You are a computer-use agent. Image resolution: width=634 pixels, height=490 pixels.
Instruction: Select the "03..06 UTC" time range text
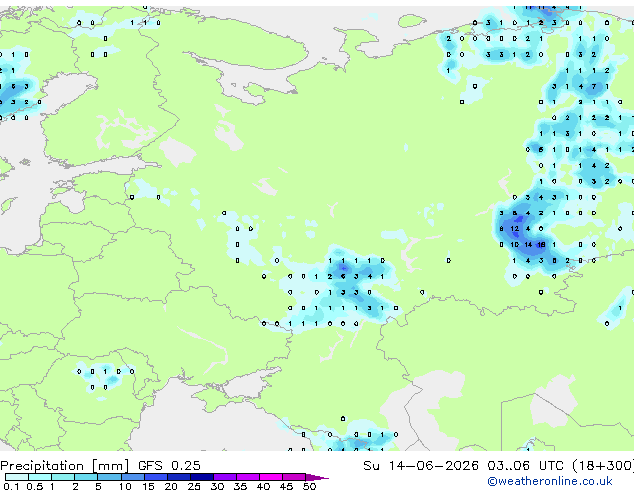click(x=525, y=466)
